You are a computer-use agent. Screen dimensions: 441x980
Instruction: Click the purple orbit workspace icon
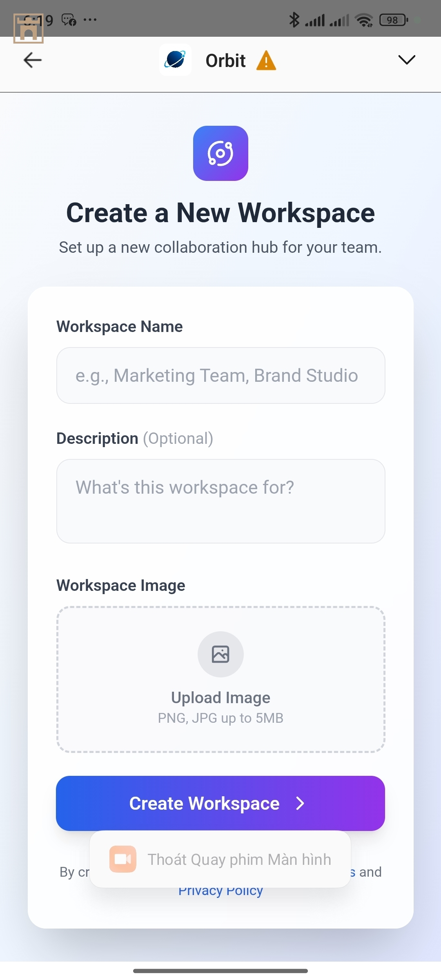[220, 153]
